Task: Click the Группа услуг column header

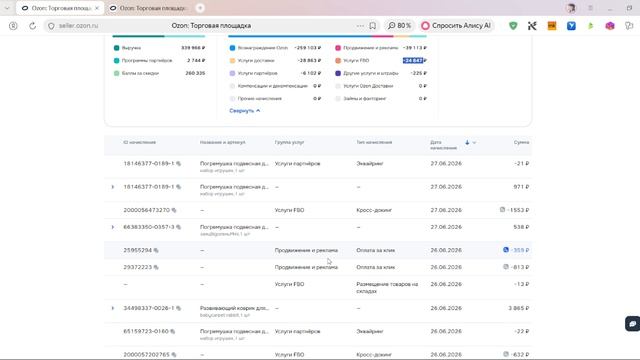Action: [289, 142]
